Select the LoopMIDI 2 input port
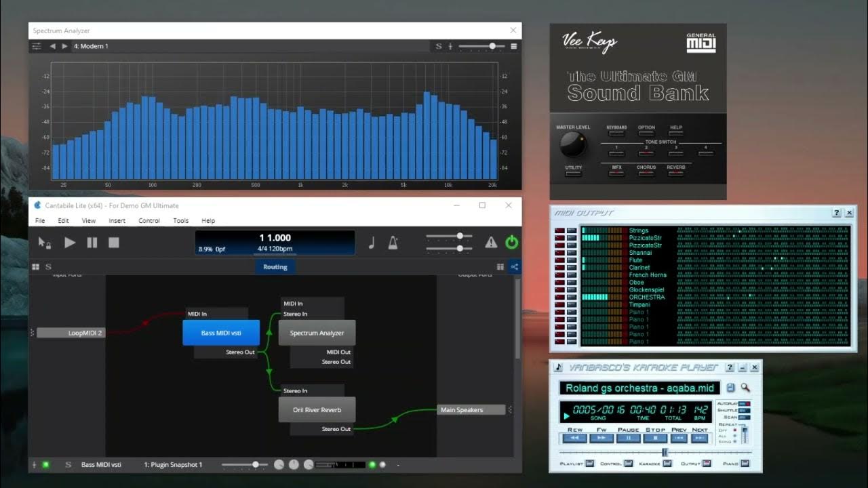The image size is (868, 488). click(x=71, y=333)
